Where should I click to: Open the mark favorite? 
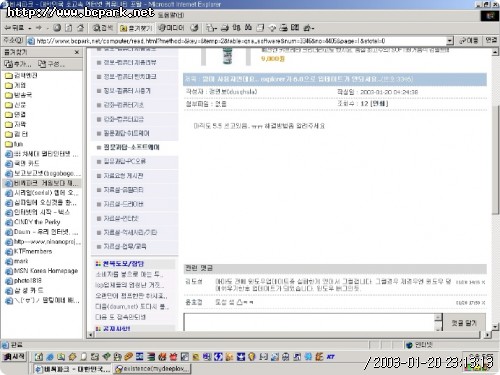pyautogui.click(x=17, y=261)
